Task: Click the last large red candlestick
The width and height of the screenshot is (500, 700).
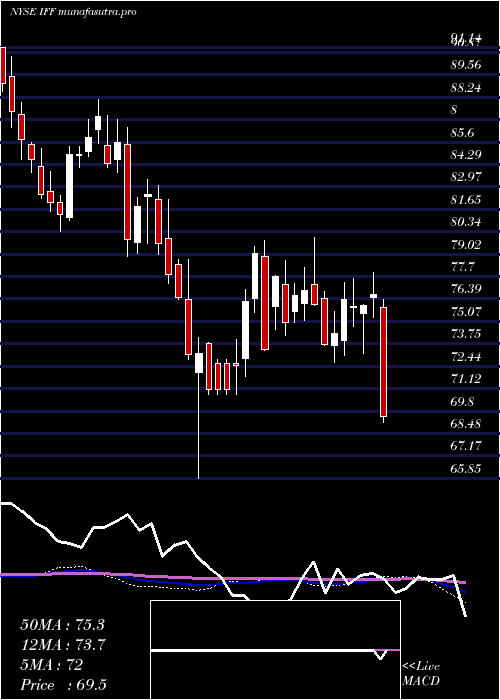Action: [383, 362]
